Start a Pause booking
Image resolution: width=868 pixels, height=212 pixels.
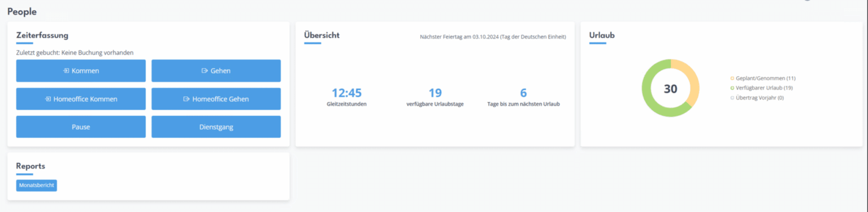pyautogui.click(x=81, y=127)
